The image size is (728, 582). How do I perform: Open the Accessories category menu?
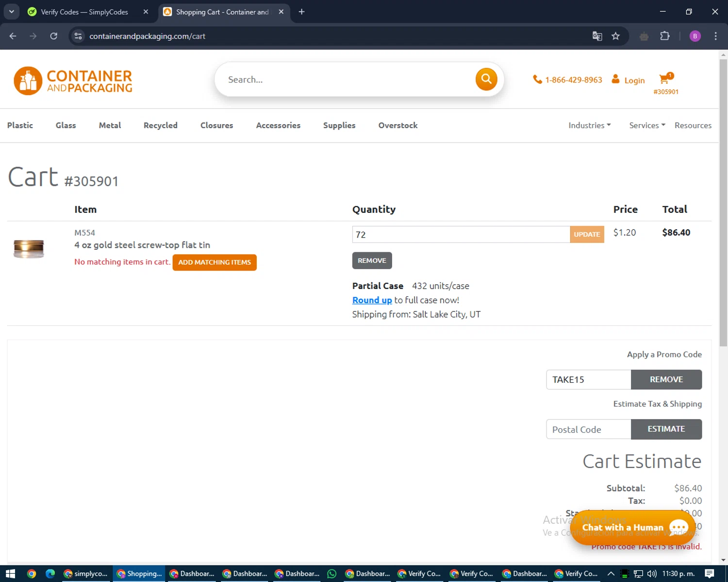(x=278, y=125)
